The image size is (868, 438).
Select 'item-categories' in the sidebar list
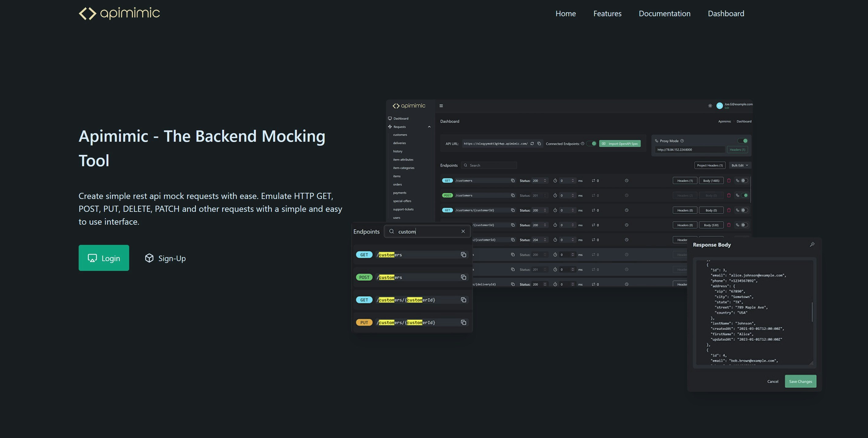pyautogui.click(x=404, y=168)
